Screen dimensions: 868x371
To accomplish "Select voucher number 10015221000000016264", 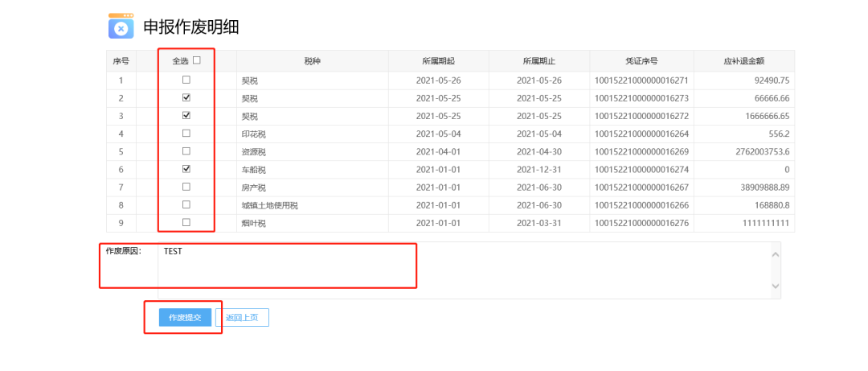I will [641, 134].
